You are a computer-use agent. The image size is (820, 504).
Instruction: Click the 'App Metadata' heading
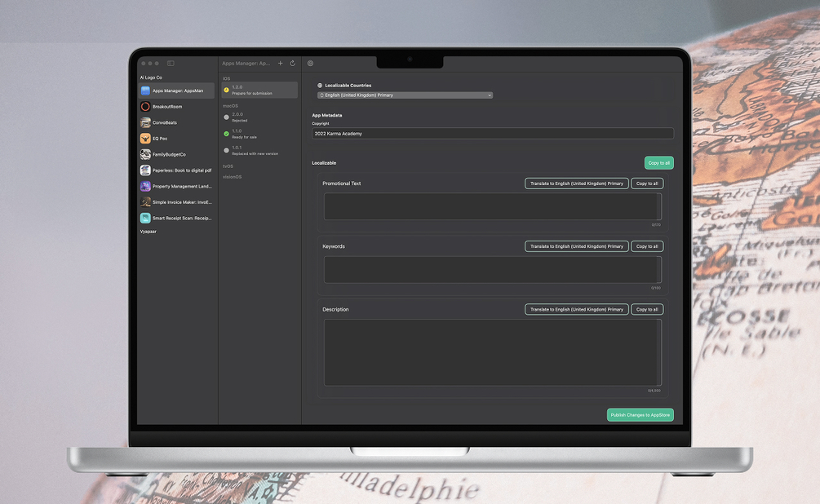click(327, 115)
